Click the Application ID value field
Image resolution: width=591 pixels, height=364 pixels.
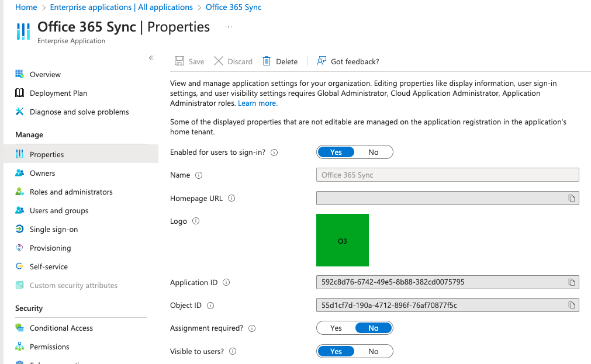(x=447, y=282)
